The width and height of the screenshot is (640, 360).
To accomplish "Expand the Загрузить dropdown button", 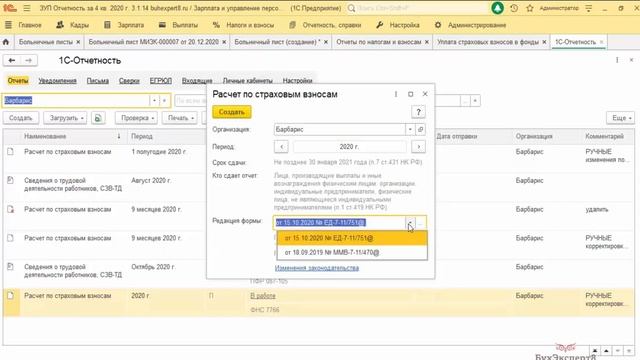I will [66, 118].
